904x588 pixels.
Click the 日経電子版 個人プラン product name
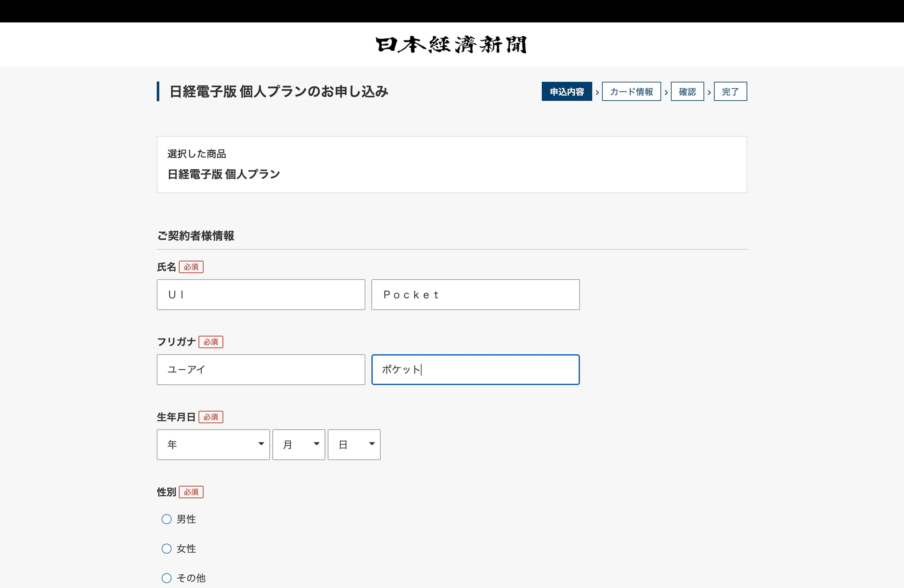pos(224,174)
